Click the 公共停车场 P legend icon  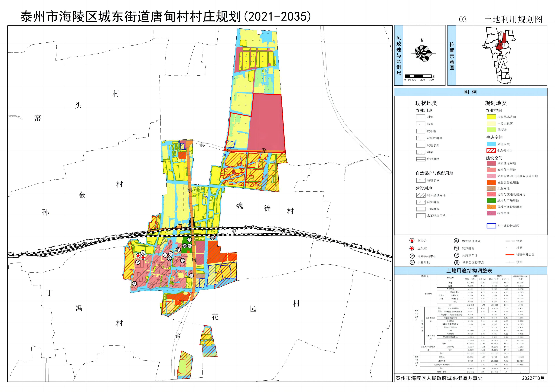click(456, 255)
